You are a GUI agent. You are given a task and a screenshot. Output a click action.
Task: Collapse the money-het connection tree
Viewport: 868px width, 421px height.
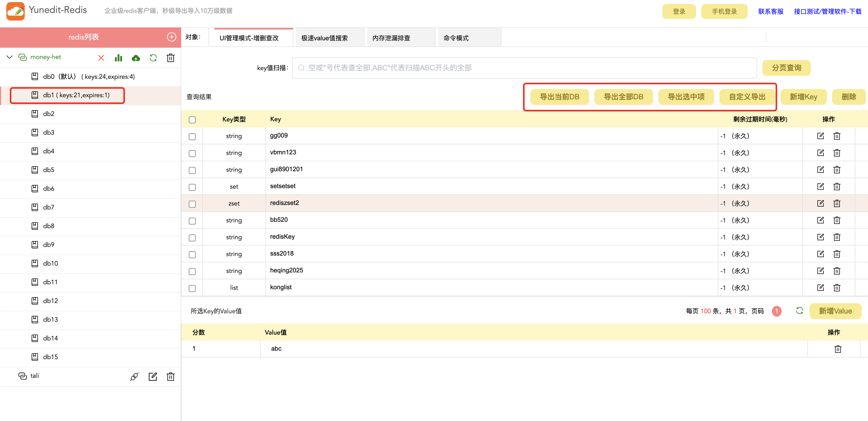(x=9, y=57)
